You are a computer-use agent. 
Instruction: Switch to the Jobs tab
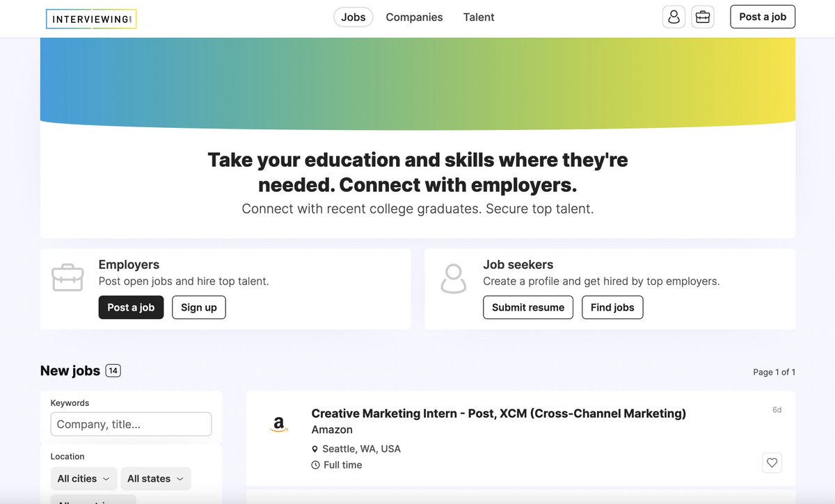click(x=353, y=17)
